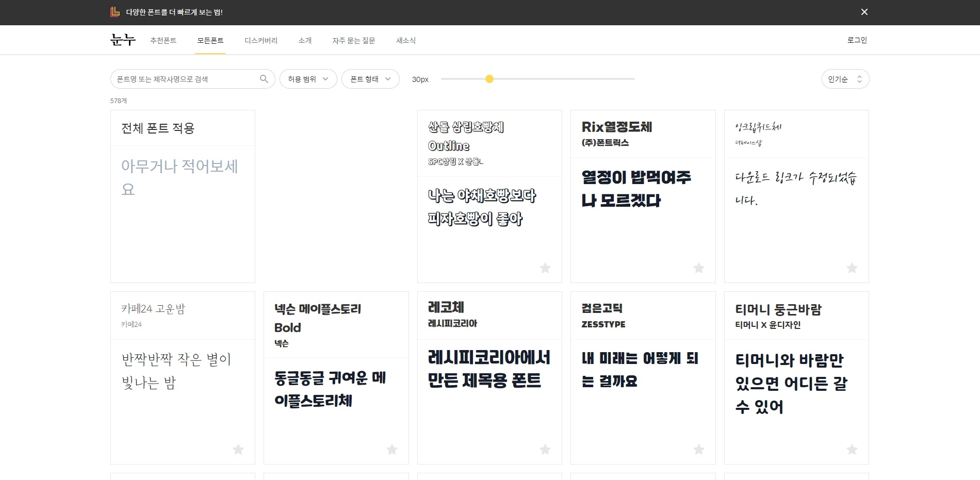Click the banner logo icon beside the notice
This screenshot has width=980, height=480.
115,12
